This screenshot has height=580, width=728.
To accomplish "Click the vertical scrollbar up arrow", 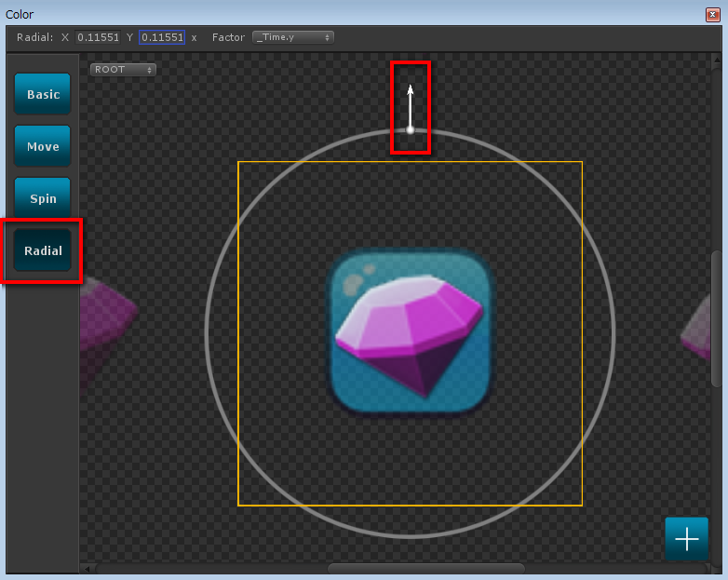I will click(716, 61).
